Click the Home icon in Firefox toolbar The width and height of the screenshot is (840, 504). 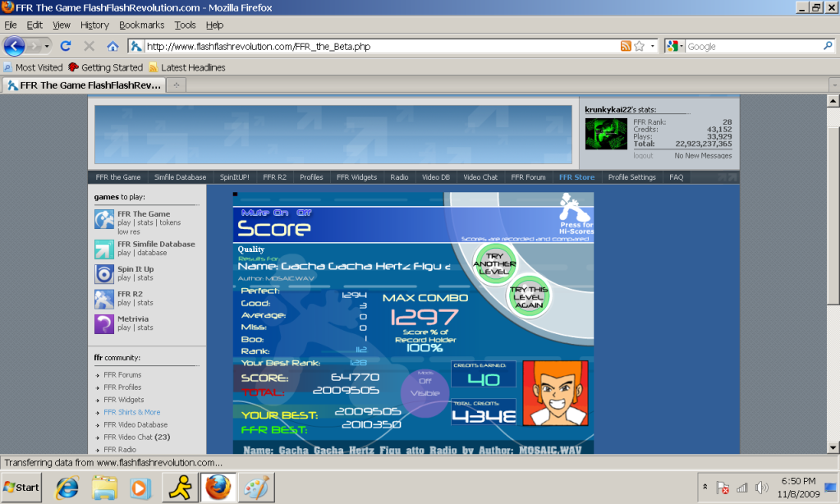pos(112,46)
